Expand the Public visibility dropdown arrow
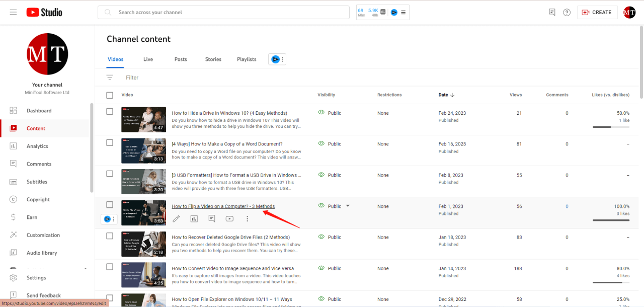 pos(348,206)
